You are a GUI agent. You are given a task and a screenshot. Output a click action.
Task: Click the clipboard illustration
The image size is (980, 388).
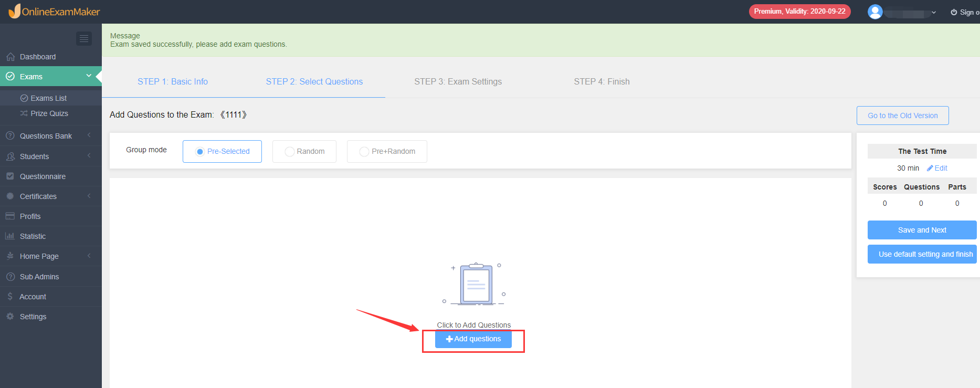pyautogui.click(x=475, y=284)
